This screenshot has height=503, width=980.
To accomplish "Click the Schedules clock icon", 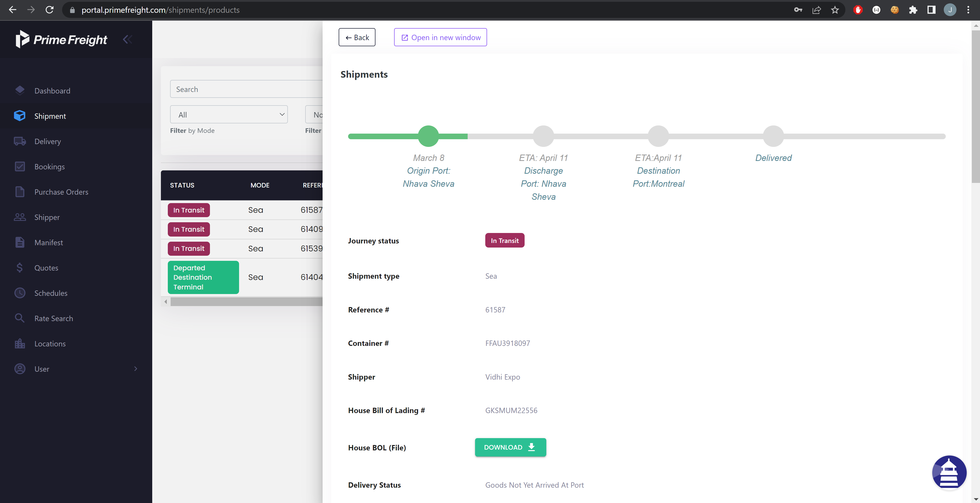I will click(x=20, y=293).
